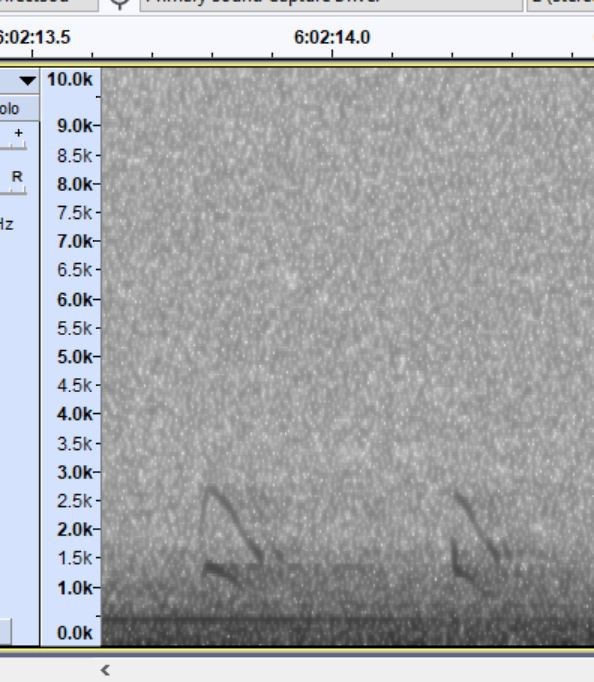Click the 3.0k frequency scale label

[75, 472]
